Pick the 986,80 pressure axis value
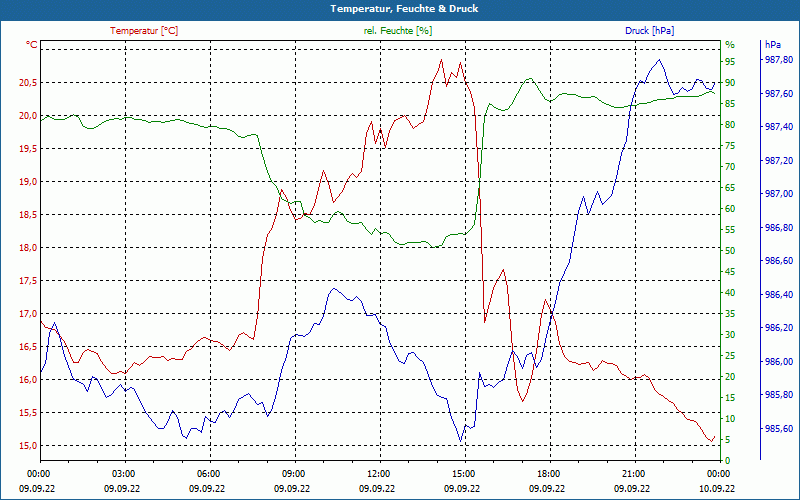 [780, 228]
